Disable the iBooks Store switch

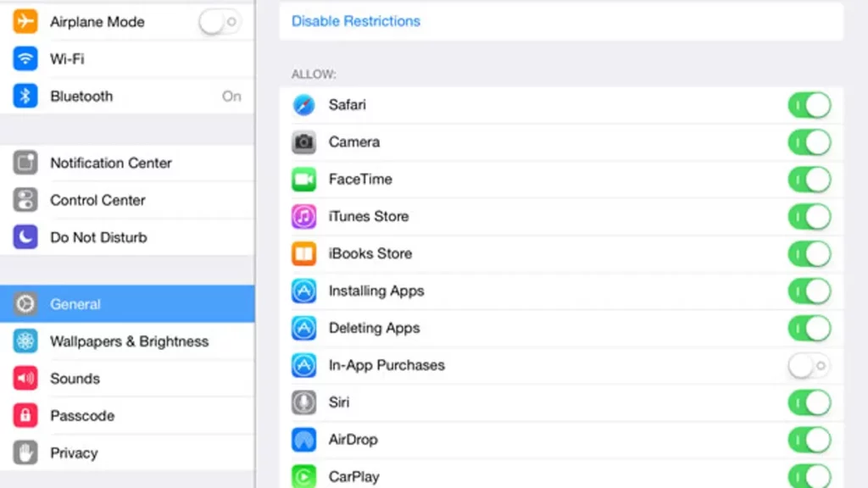click(810, 253)
